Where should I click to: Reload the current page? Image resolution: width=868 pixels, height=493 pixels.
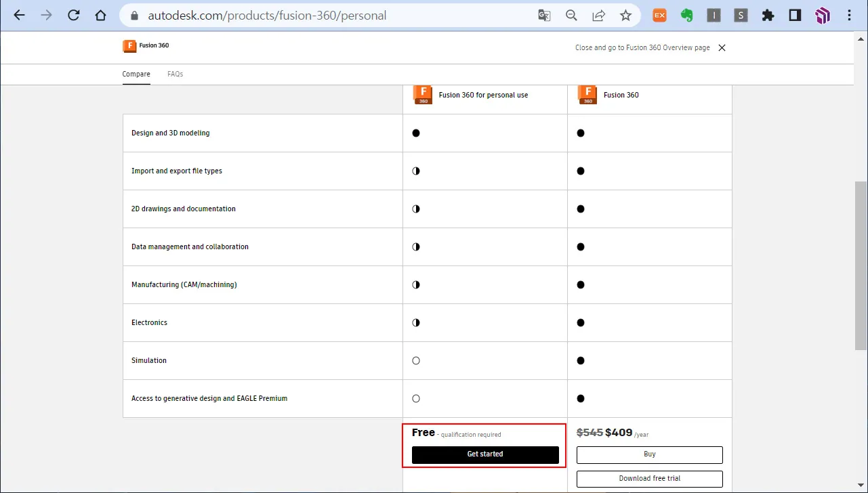[73, 15]
